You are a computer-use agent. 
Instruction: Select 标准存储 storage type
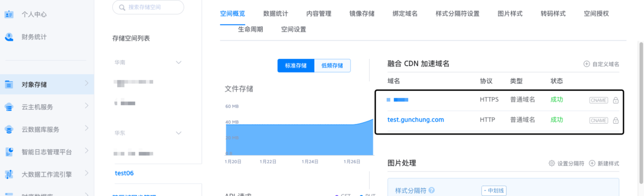tap(296, 66)
